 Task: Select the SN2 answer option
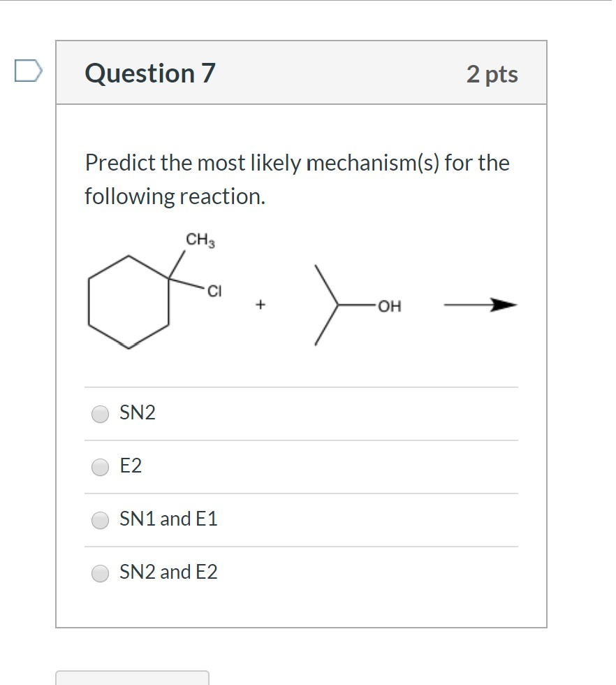tap(100, 414)
